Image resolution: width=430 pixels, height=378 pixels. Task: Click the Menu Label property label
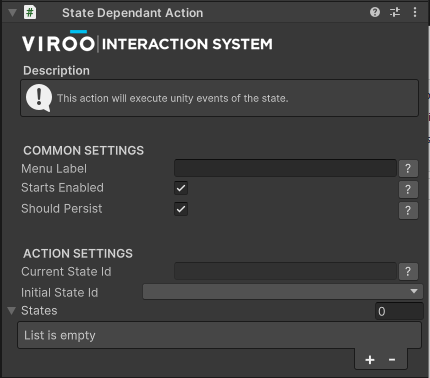pyautogui.click(x=54, y=169)
